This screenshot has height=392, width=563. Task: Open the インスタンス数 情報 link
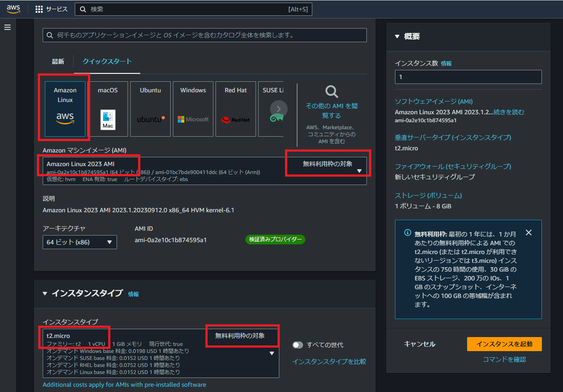[446, 63]
